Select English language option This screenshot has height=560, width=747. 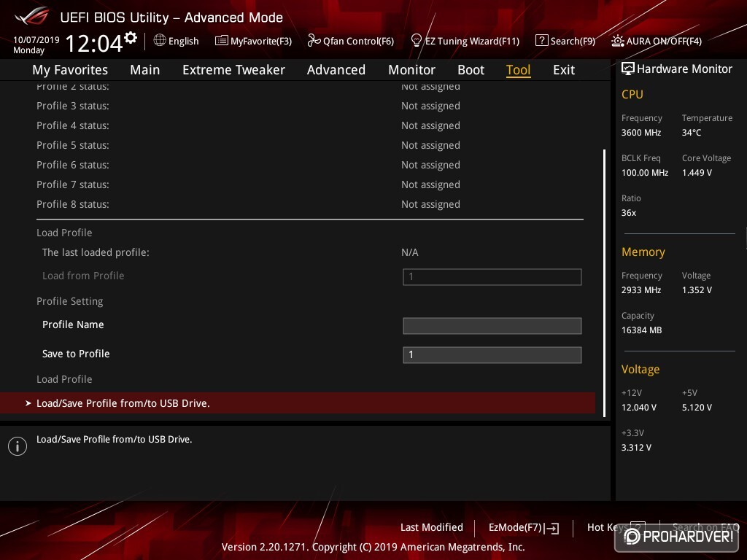[x=183, y=42]
